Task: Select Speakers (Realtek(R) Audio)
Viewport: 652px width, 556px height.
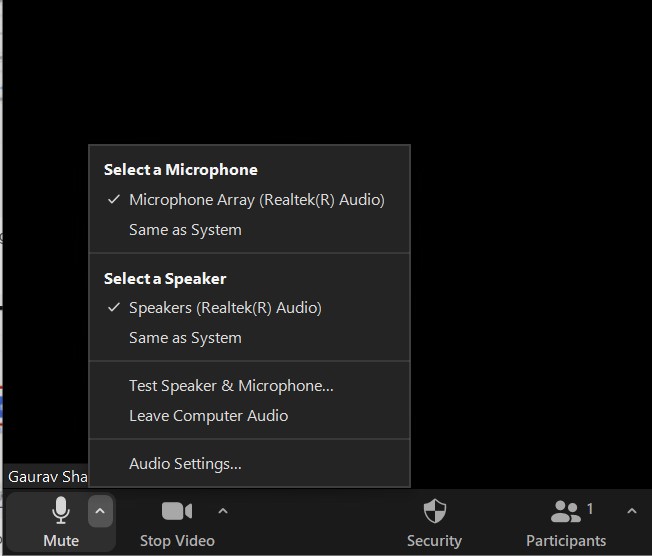Action: tap(225, 308)
